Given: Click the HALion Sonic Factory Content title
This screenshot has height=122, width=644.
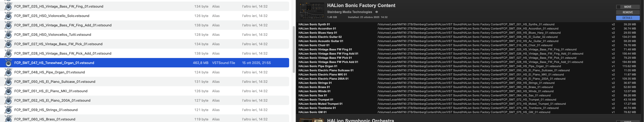Looking at the screenshot, I should [x=361, y=5].
